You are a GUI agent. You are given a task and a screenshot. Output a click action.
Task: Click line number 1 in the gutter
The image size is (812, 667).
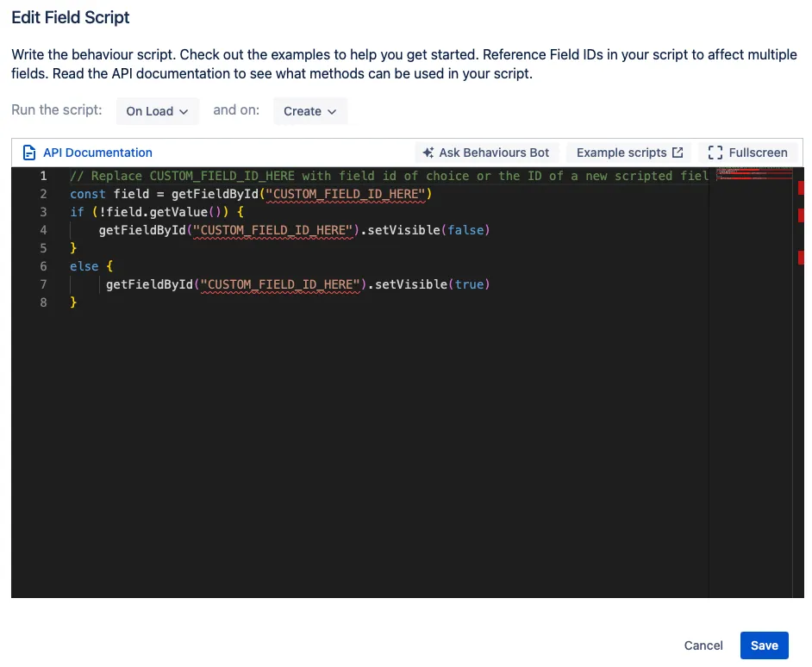pos(43,176)
